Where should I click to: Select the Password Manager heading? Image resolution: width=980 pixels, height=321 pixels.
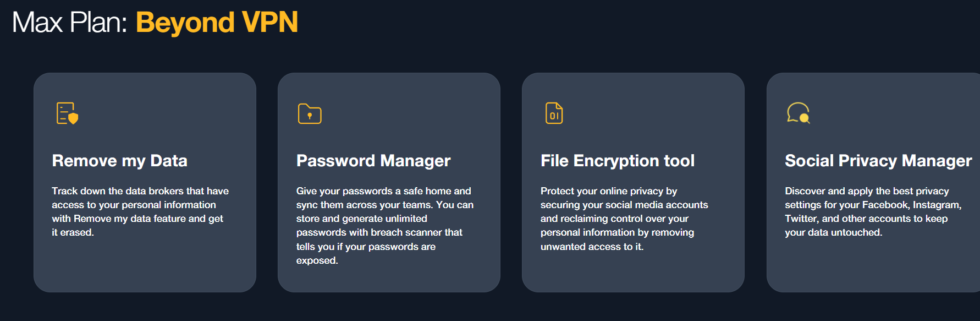pos(373,160)
